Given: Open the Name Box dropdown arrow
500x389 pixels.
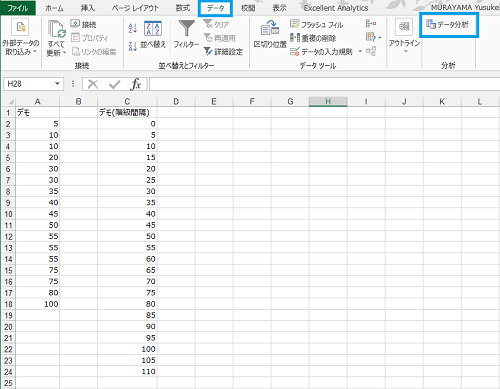Looking at the screenshot, I should (x=57, y=84).
